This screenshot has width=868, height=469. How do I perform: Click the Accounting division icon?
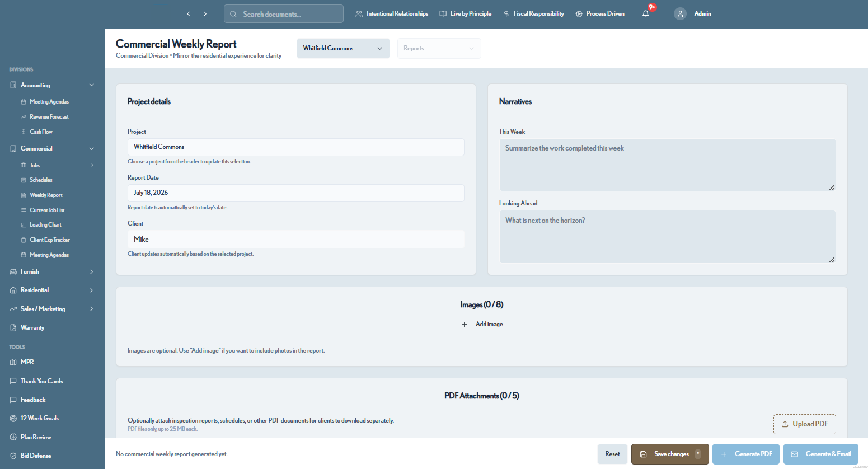[13, 85]
